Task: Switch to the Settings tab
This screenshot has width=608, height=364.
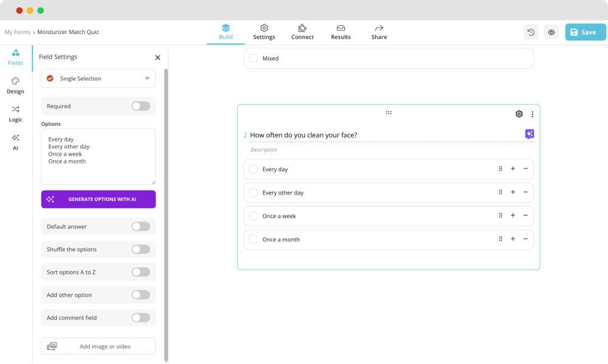Action: click(264, 32)
